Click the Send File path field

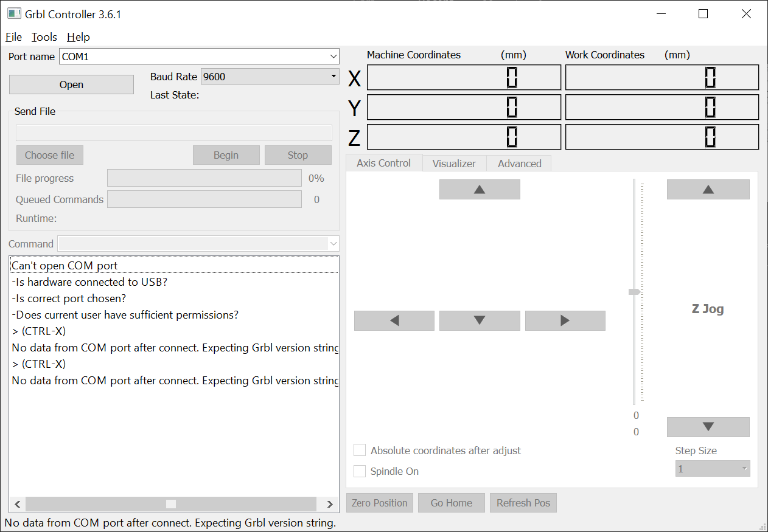(174, 133)
